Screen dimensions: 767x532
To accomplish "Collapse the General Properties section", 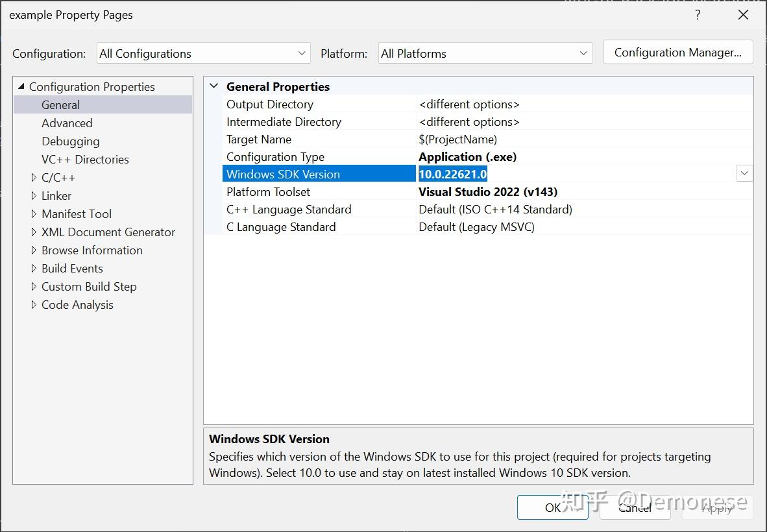I will [214, 86].
